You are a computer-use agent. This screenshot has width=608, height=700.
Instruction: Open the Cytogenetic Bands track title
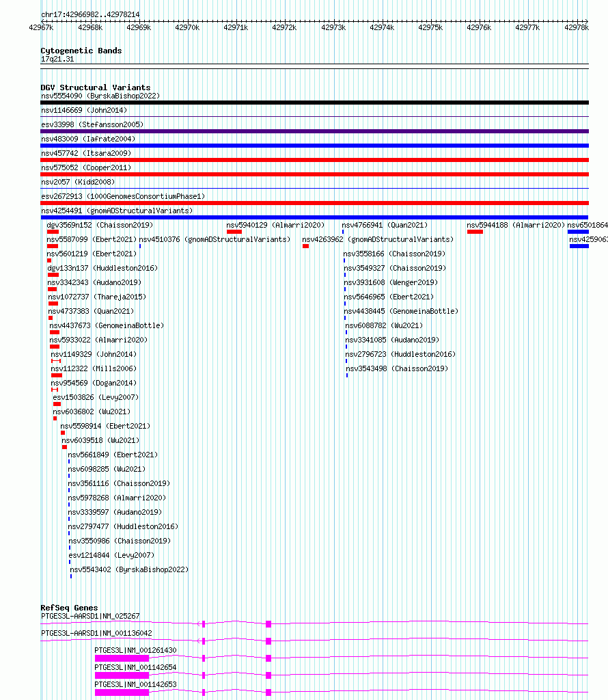click(x=81, y=51)
